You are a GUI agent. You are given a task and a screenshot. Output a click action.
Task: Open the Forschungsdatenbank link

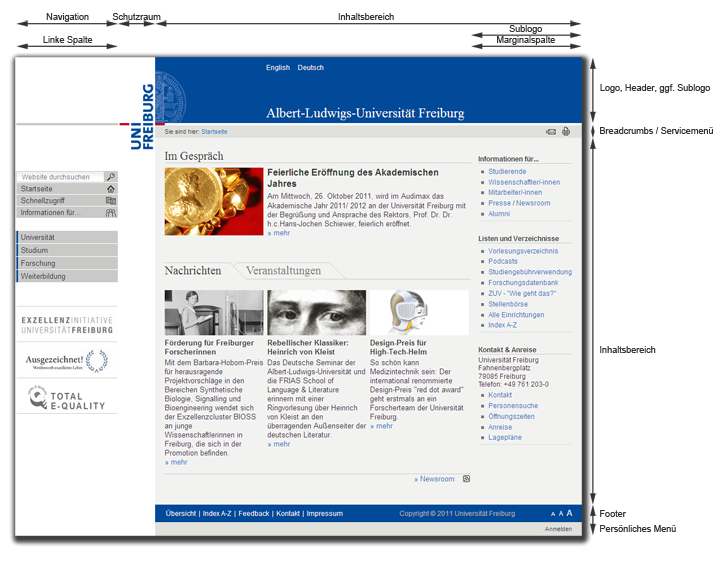[x=523, y=283]
